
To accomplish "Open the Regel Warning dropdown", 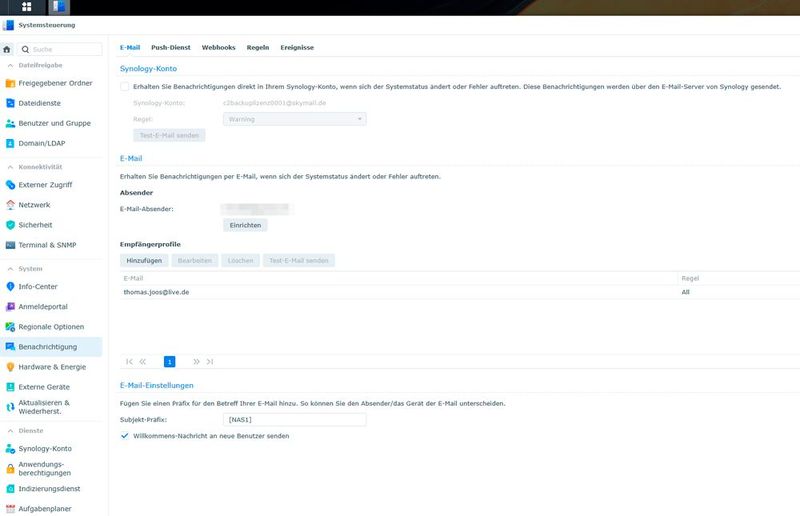I will pos(294,119).
